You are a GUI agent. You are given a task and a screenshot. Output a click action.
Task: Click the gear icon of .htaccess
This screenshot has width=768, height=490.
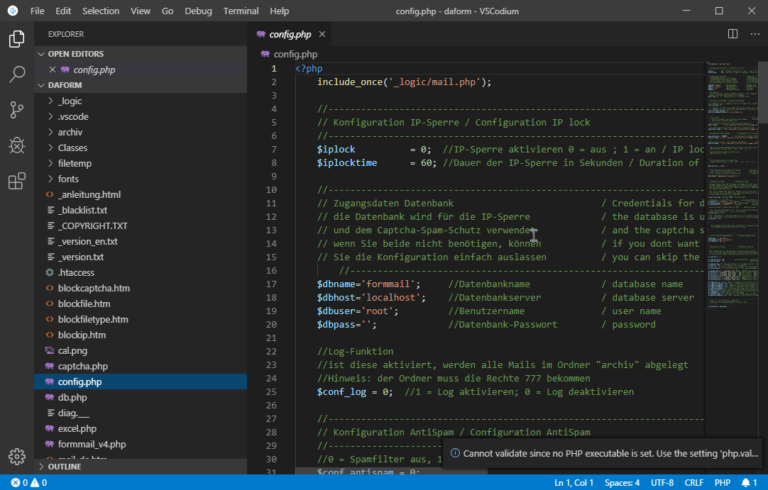pos(49,272)
